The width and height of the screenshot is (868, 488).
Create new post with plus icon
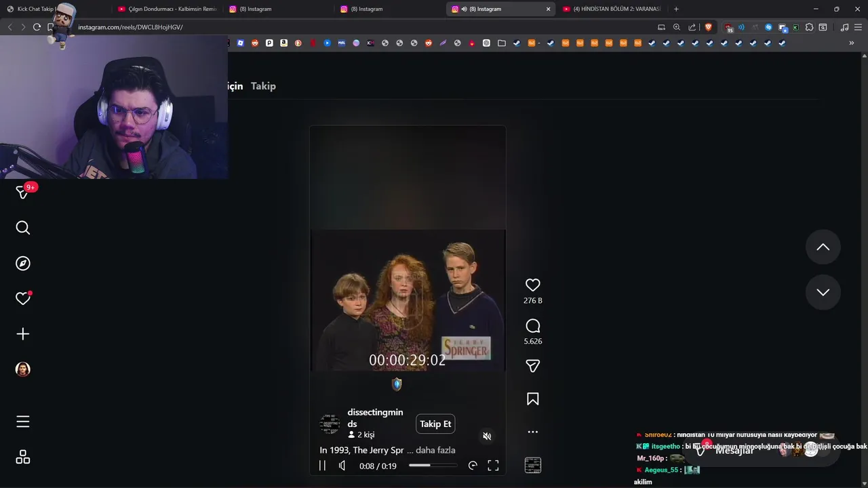(x=23, y=334)
